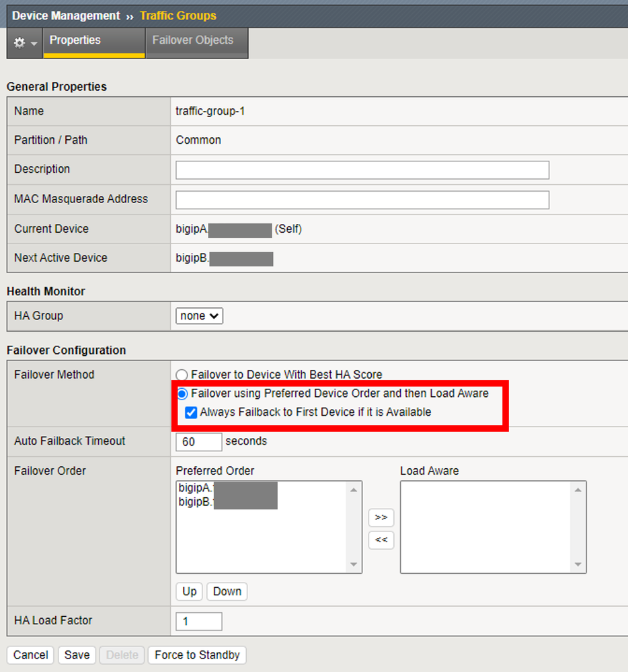
Task: Click the Auto Failback Timeout field
Action: click(x=198, y=442)
